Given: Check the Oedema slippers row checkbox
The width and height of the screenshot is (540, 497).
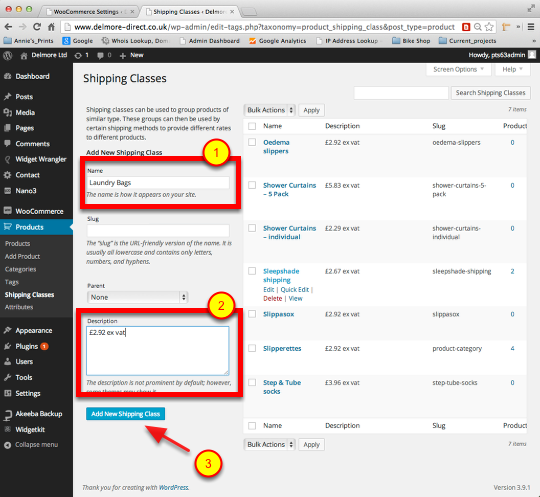Looking at the screenshot, I should click(252, 142).
